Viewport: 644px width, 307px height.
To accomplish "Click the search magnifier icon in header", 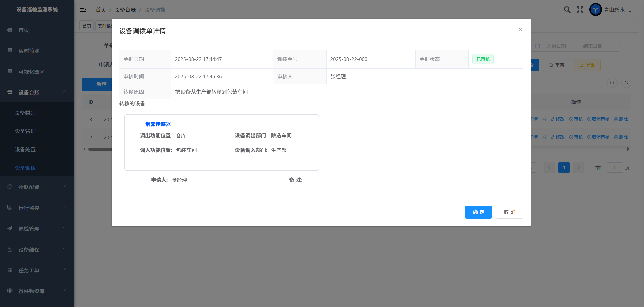I will [x=567, y=10].
